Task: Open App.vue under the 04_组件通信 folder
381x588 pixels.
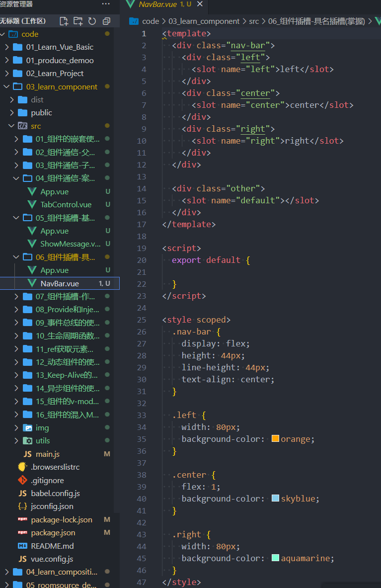Action: point(54,192)
